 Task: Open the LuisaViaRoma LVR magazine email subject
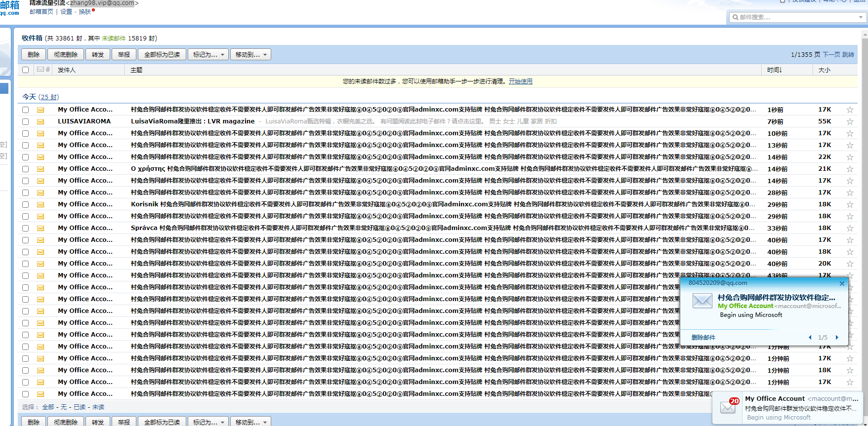pyautogui.click(x=193, y=121)
